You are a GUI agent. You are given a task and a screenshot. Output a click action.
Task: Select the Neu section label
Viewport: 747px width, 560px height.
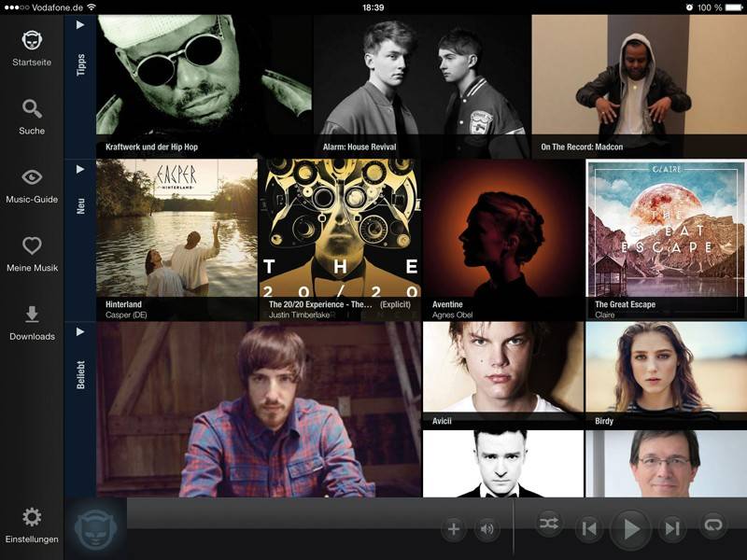[81, 205]
